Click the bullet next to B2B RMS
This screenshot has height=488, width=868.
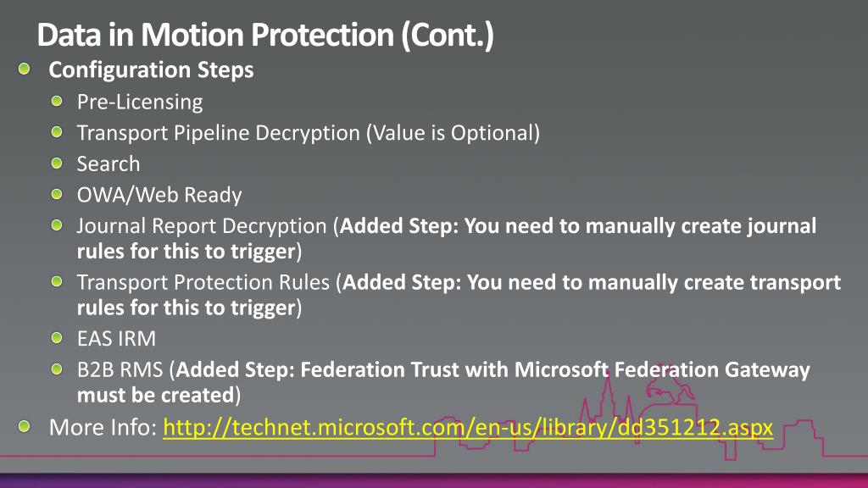coord(57,369)
